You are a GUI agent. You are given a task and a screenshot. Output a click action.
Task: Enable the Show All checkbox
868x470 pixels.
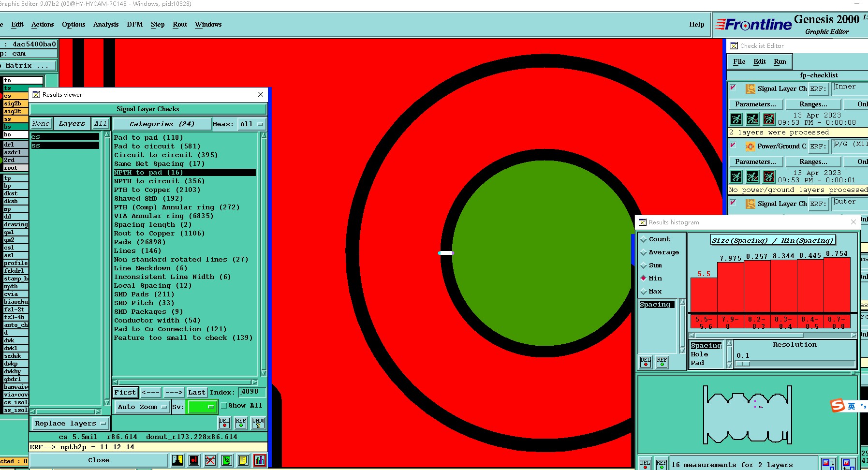[224, 406]
